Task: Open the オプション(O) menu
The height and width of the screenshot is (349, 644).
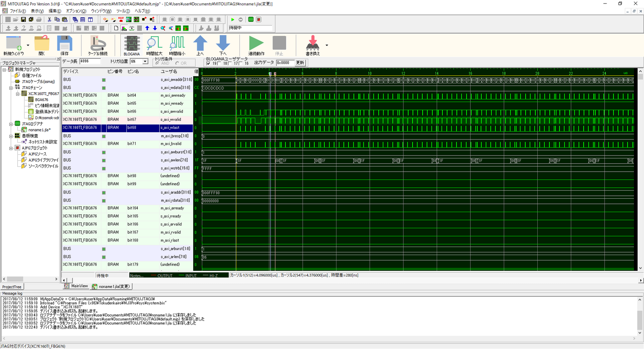Action: click(76, 11)
